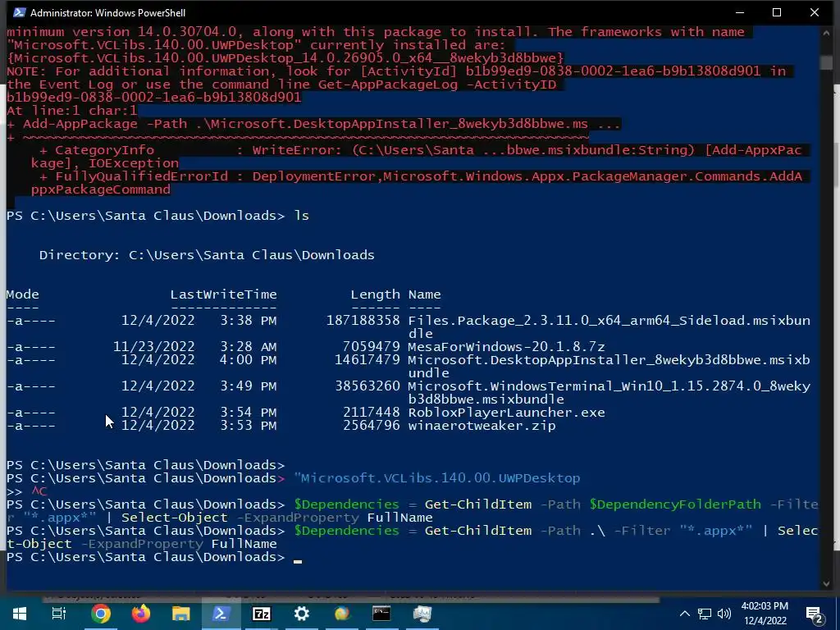Screen dimensions: 840x630
Task: Click the vertical scrollbar thumb in PowerShell
Action: pos(826,62)
